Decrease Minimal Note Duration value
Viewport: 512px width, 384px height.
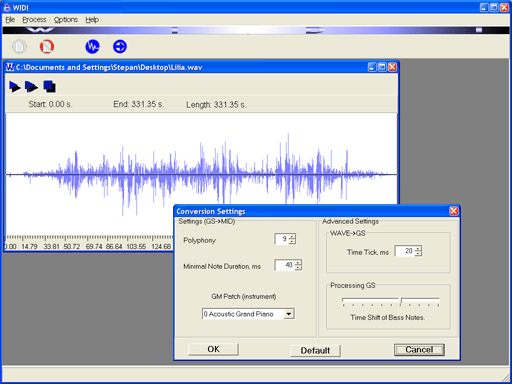pyautogui.click(x=298, y=268)
